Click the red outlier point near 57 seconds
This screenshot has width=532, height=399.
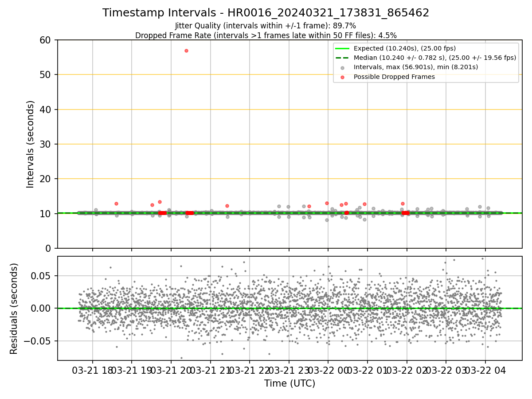click(x=186, y=51)
